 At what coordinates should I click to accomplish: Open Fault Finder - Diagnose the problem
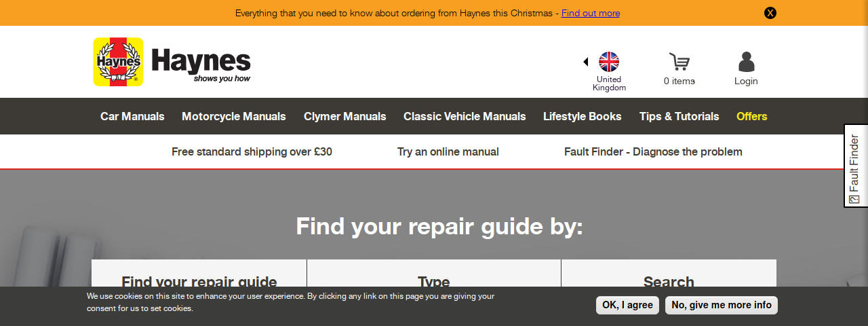click(653, 151)
